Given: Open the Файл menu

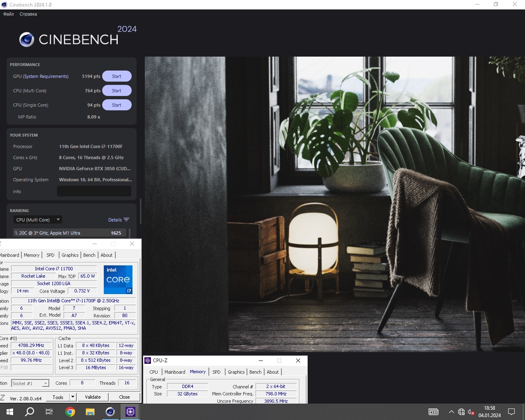Looking at the screenshot, I should (9, 14).
